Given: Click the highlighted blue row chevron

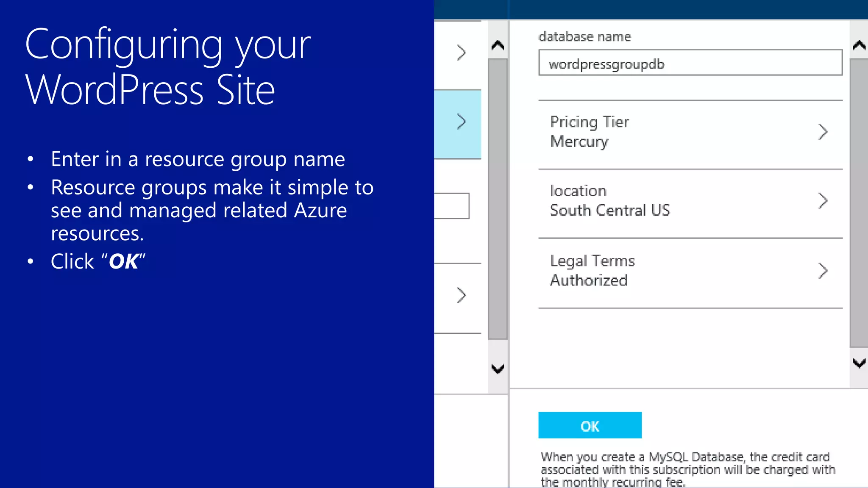Looking at the screenshot, I should click(461, 122).
